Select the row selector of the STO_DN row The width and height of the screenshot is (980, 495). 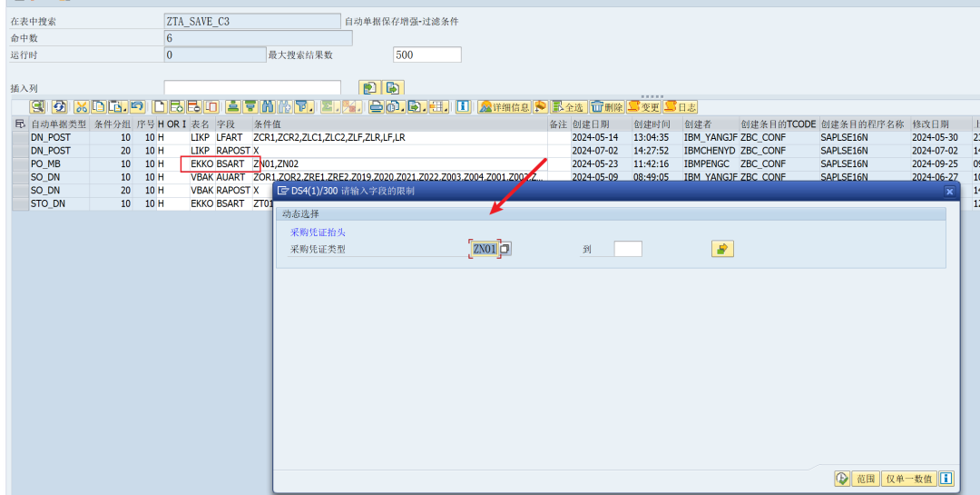pos(20,204)
